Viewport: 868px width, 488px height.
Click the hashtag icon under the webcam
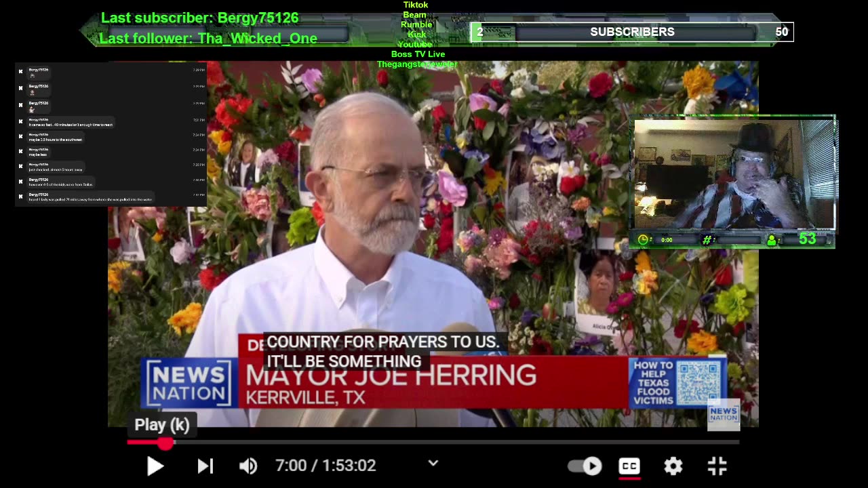[x=707, y=240]
